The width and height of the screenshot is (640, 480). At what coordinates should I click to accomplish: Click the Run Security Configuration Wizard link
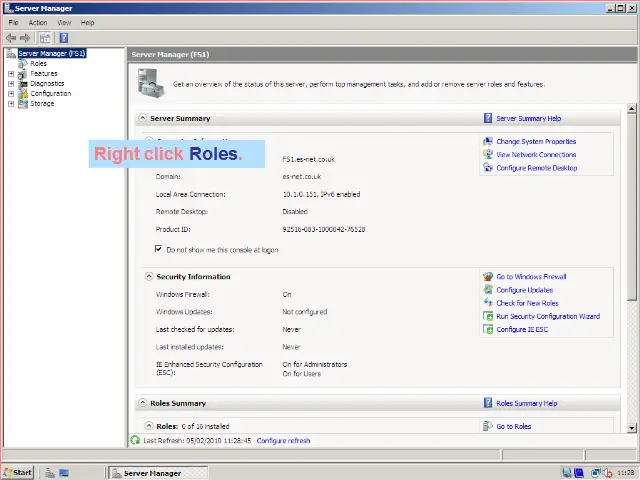pyautogui.click(x=548, y=316)
